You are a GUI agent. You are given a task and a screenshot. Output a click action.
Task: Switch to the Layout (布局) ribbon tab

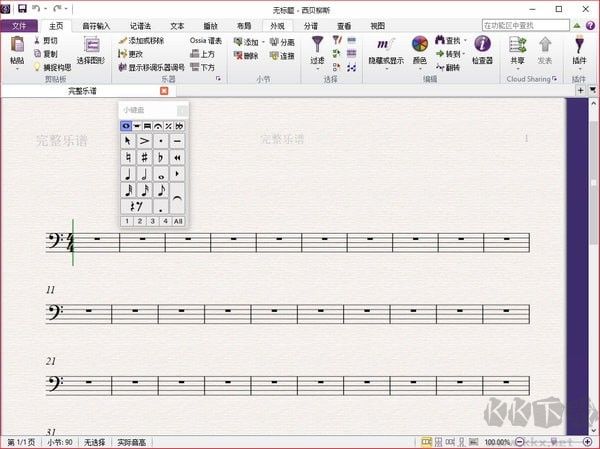click(x=242, y=25)
